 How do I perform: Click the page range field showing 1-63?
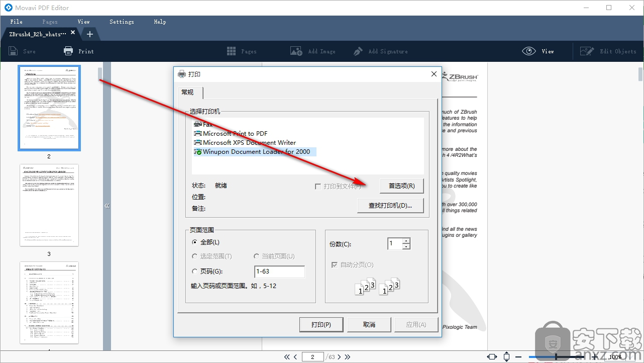click(280, 271)
